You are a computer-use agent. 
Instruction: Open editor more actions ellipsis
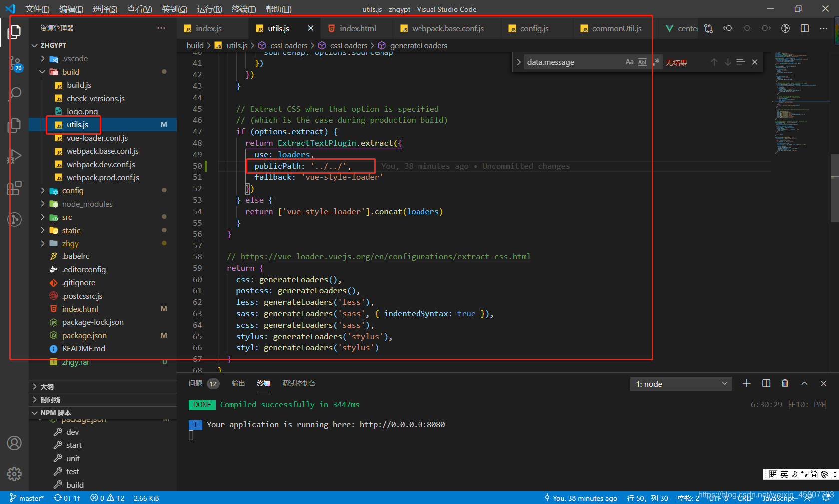[824, 28]
